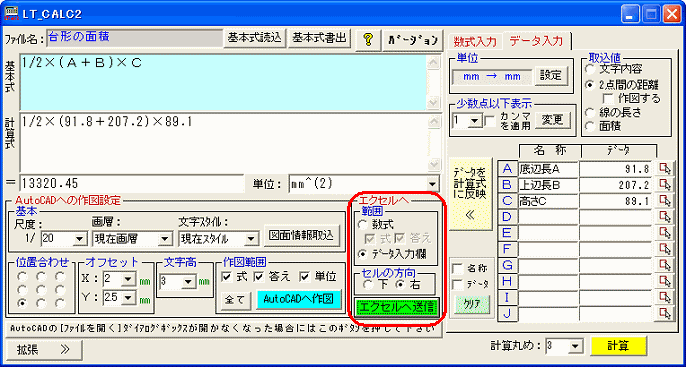Click the 図面情報取込 button
The image size is (687, 368).
[302, 235]
